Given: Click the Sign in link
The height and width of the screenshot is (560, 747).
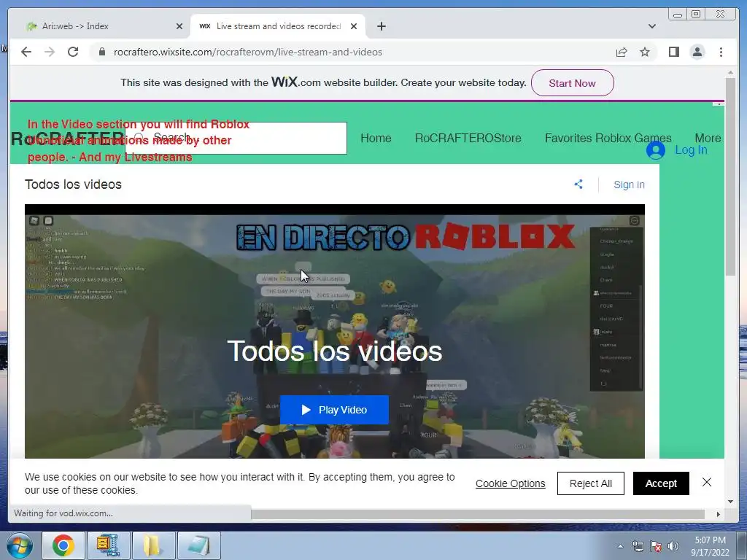Looking at the screenshot, I should coord(629,184).
